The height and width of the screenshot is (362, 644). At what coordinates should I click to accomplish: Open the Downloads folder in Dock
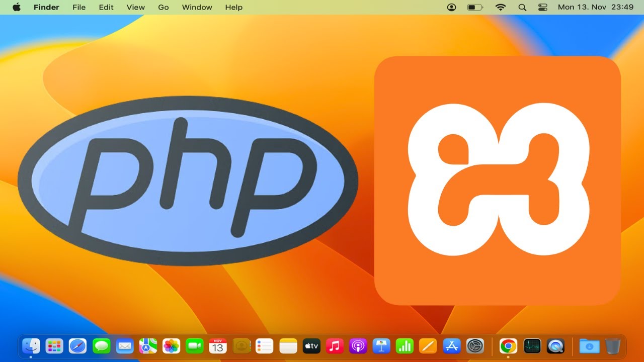(589, 346)
